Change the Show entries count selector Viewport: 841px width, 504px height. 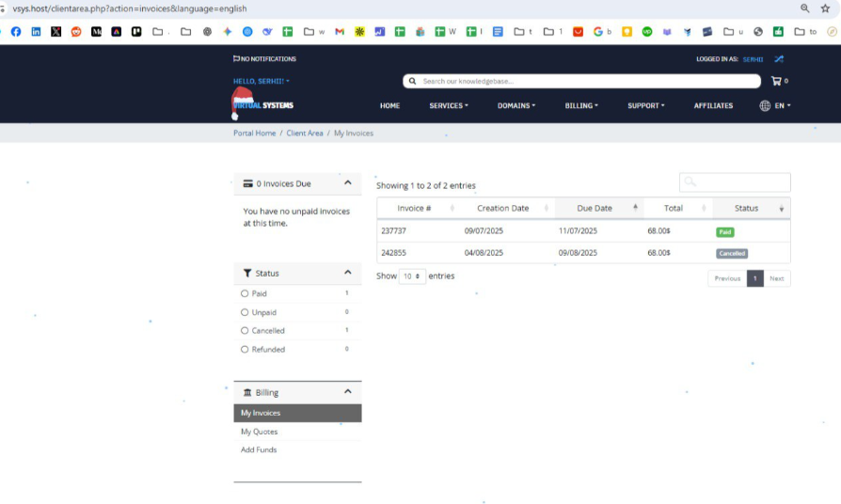pos(412,276)
